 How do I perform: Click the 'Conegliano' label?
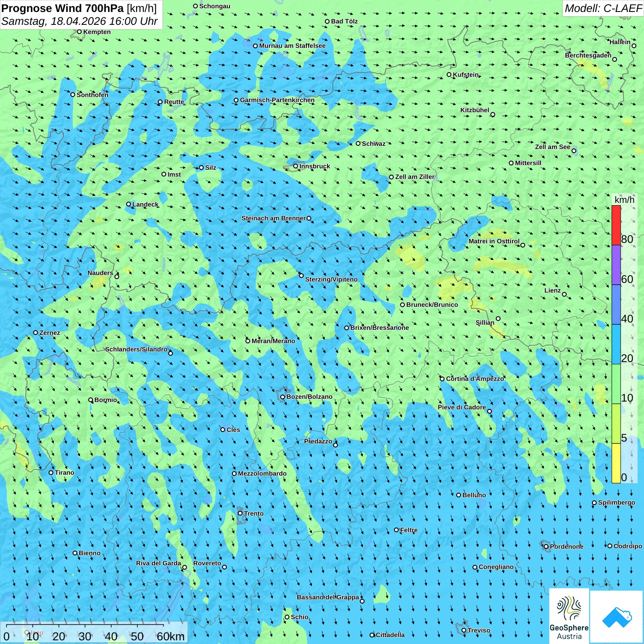(496, 567)
